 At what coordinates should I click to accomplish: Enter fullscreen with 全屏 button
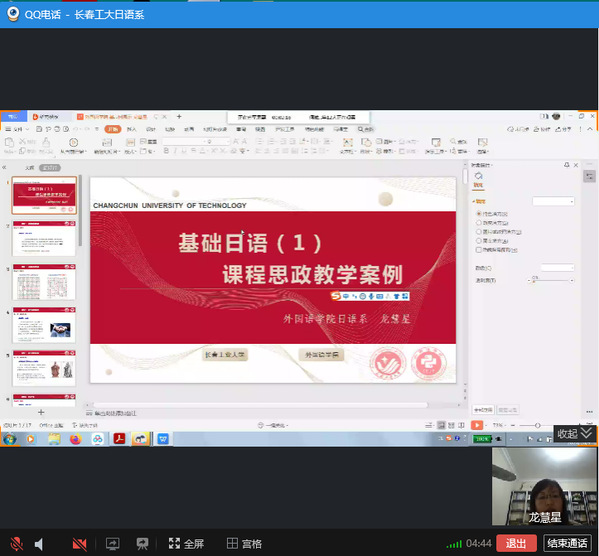pyautogui.click(x=186, y=543)
